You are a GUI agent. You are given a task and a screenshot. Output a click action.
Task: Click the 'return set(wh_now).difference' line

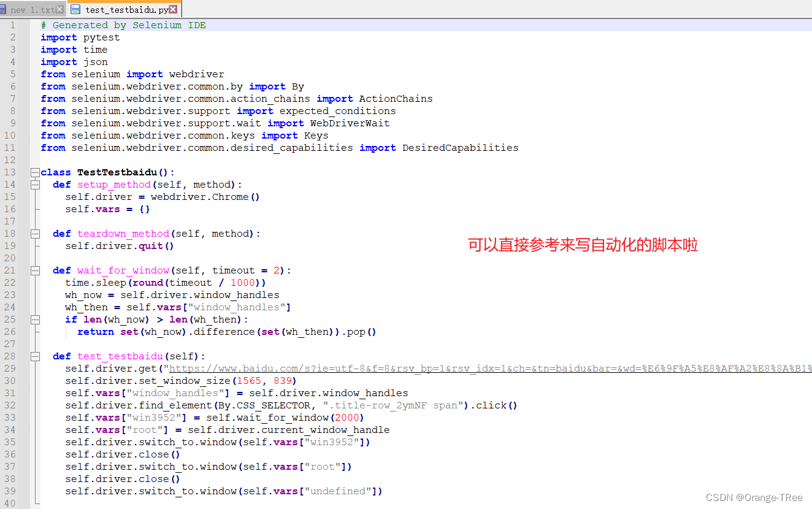[227, 332]
